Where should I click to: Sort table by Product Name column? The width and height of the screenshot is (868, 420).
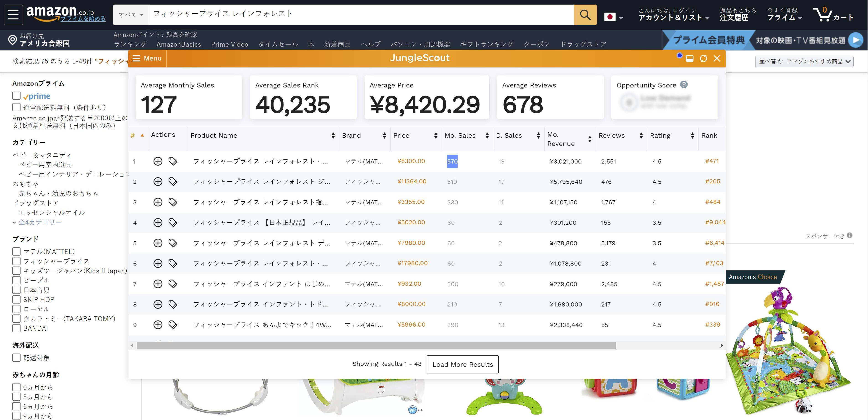tap(333, 135)
